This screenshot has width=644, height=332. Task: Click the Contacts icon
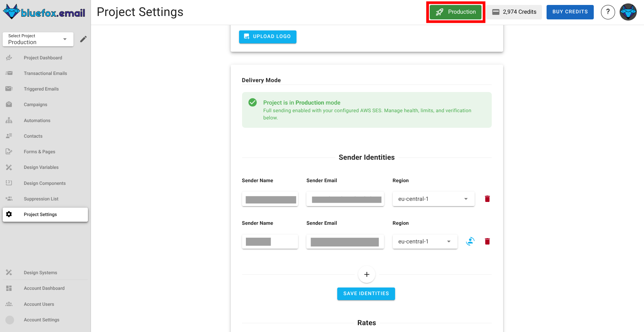(x=9, y=136)
